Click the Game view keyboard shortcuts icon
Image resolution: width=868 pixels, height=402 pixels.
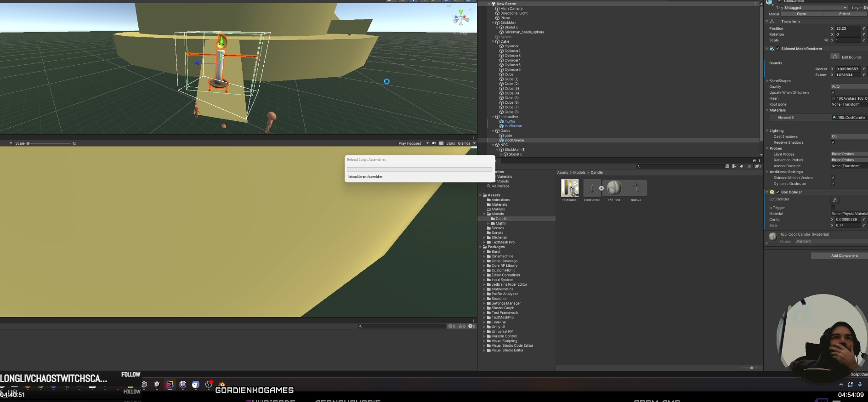(x=442, y=143)
